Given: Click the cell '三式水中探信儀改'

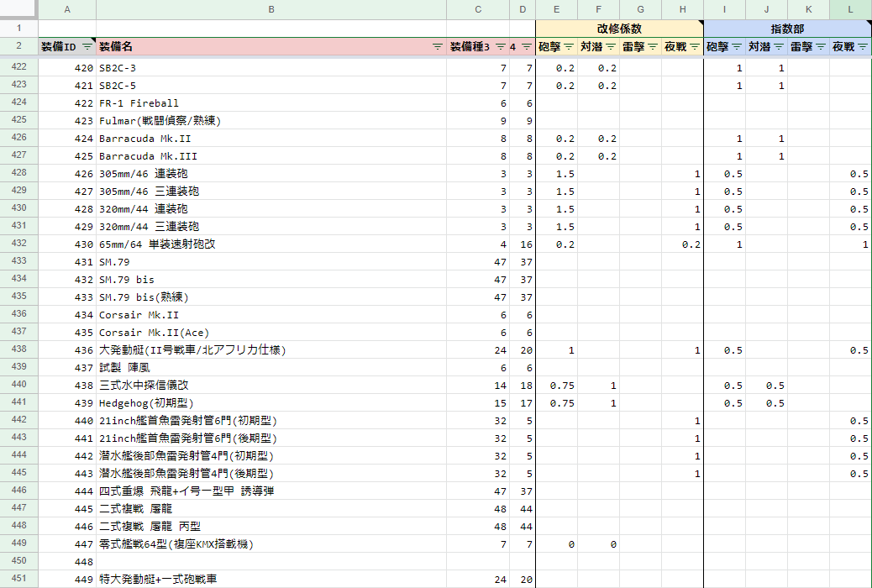Looking at the screenshot, I should [x=271, y=386].
